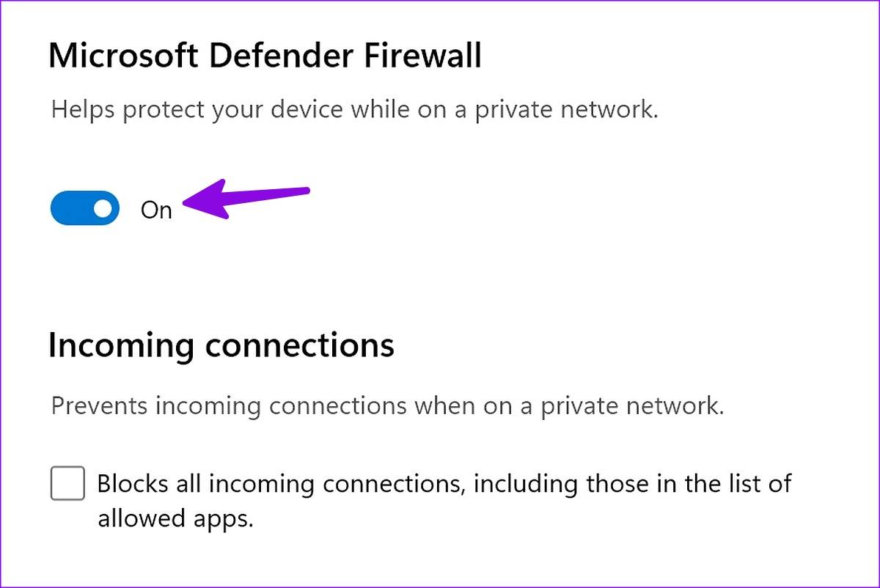Select the "Microsoft Defender Firewall" heading

point(265,56)
